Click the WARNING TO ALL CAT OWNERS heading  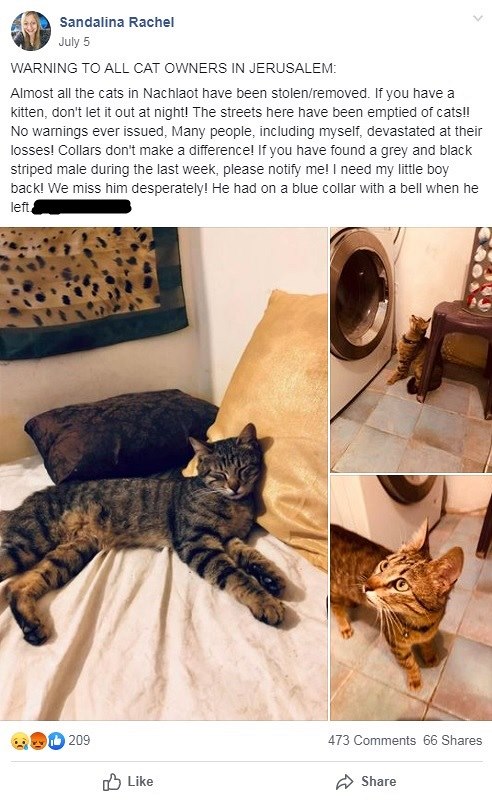pyautogui.click(x=174, y=68)
